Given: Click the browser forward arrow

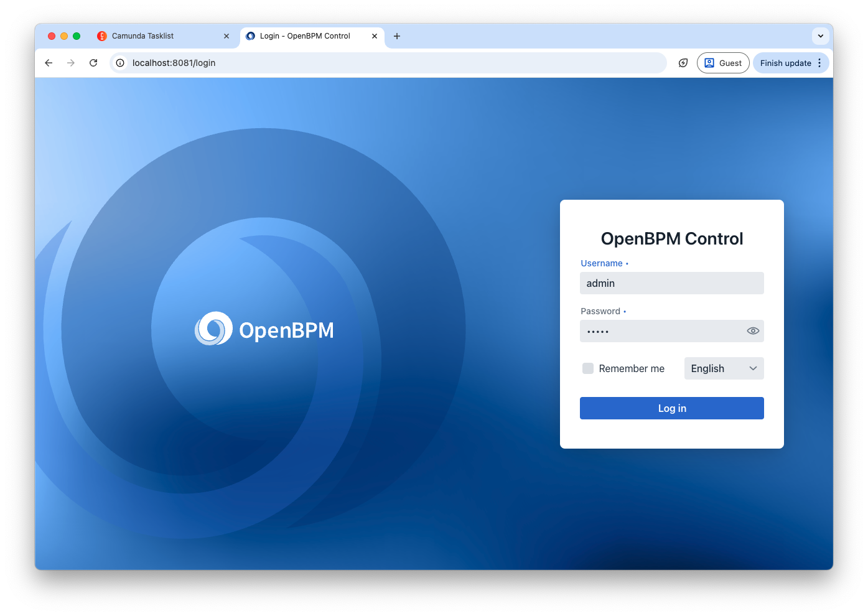Looking at the screenshot, I should pyautogui.click(x=71, y=63).
